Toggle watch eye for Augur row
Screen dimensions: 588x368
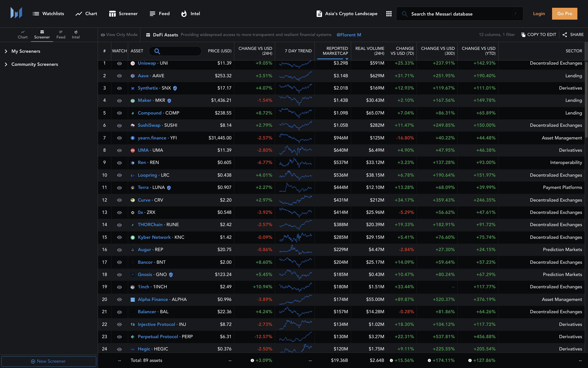pyautogui.click(x=119, y=250)
